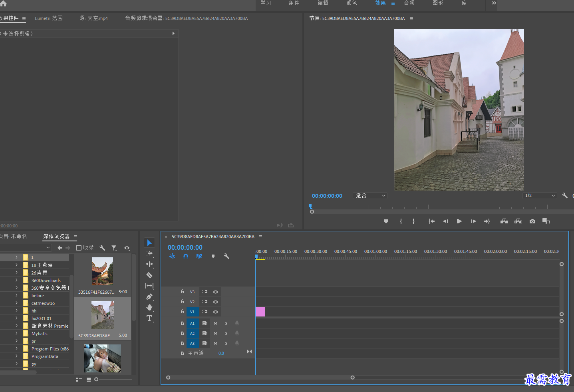Open media browser drive dropdown
The image size is (574, 392).
[26, 248]
